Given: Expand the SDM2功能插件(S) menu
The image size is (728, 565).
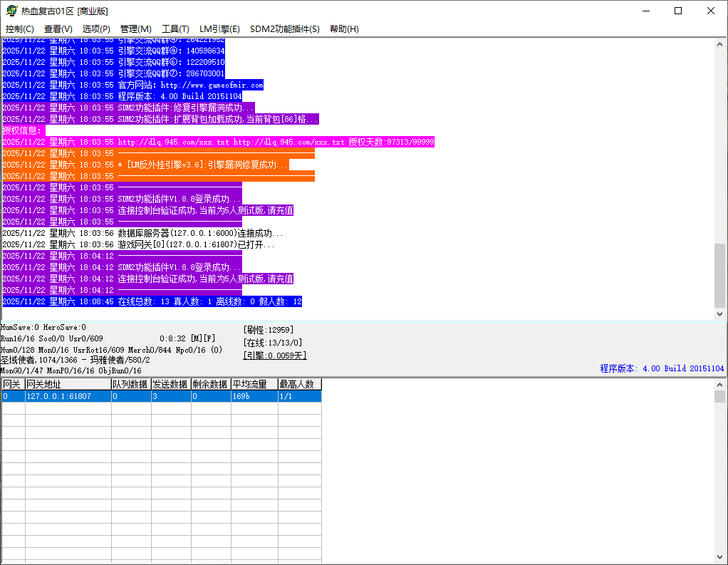Looking at the screenshot, I should point(284,29).
